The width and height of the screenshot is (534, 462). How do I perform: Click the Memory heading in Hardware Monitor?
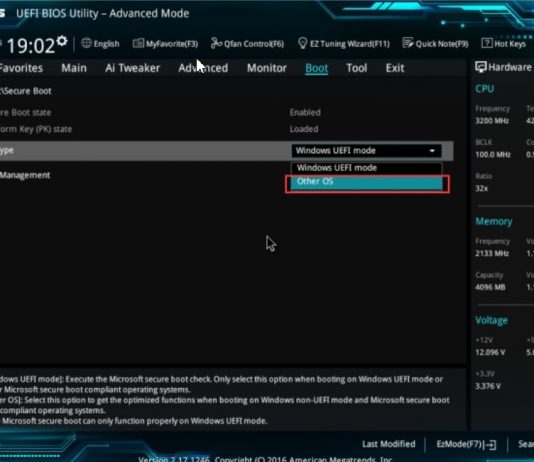(x=494, y=222)
